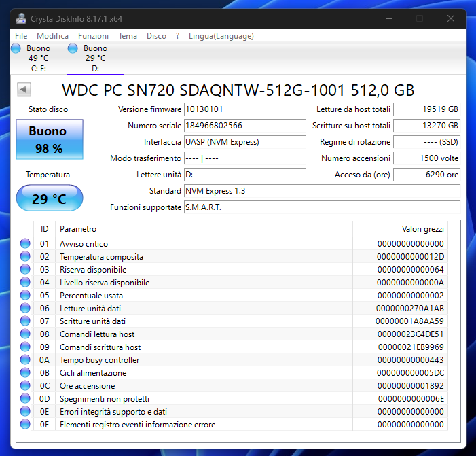Click the WDC PC SN720 disk model title
This screenshot has height=456, width=476.
(x=238, y=90)
